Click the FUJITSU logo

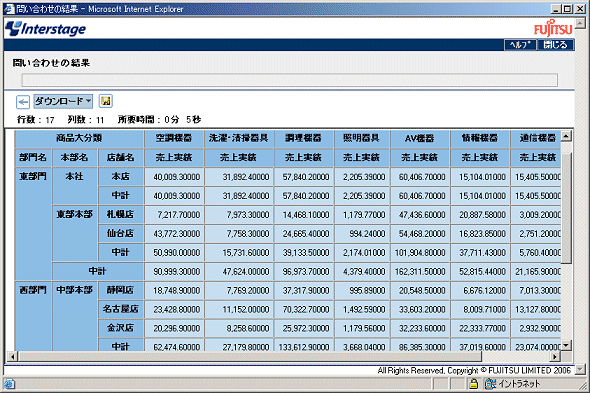coord(553,28)
